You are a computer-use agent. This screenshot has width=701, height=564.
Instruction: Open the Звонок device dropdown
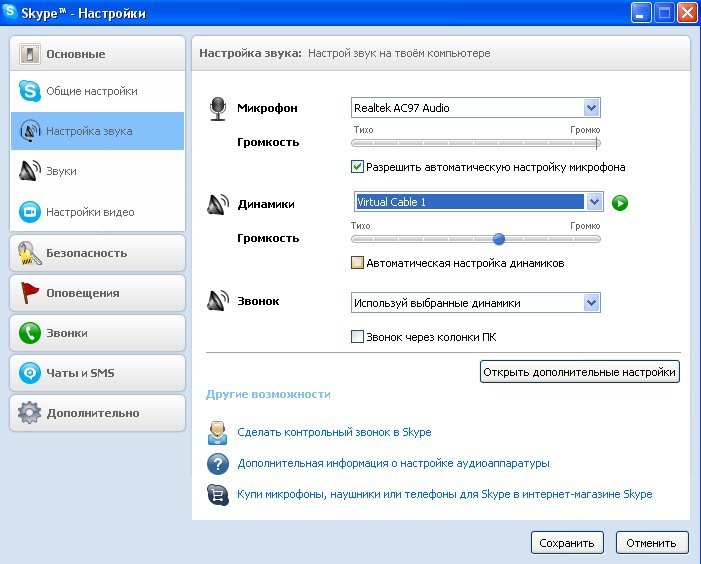(591, 302)
